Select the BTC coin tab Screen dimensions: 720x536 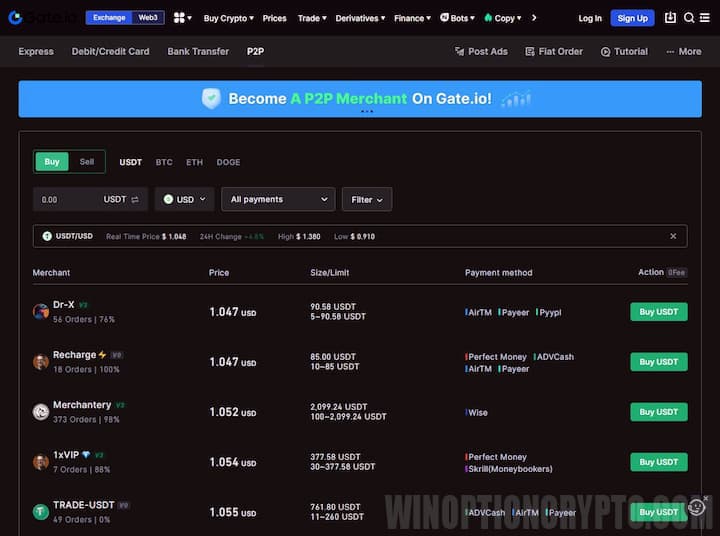[x=164, y=162]
